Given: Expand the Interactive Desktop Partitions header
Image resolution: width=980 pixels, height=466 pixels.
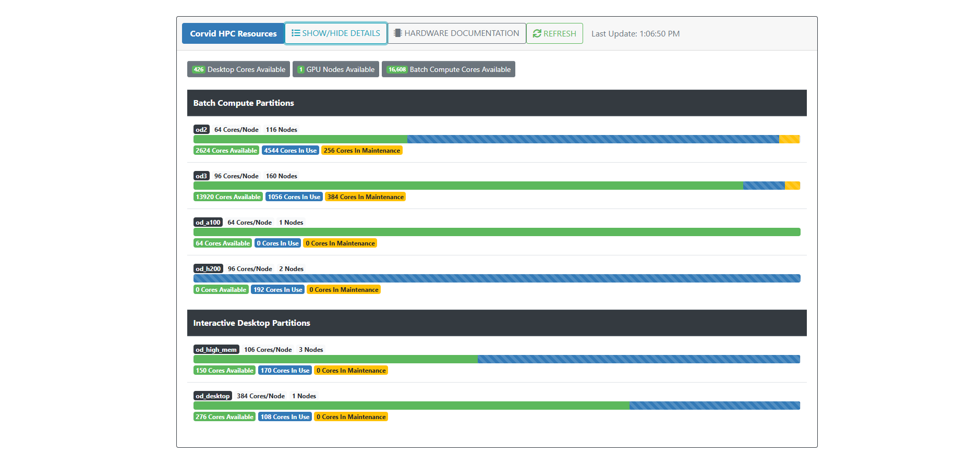Looking at the screenshot, I should click(x=497, y=323).
